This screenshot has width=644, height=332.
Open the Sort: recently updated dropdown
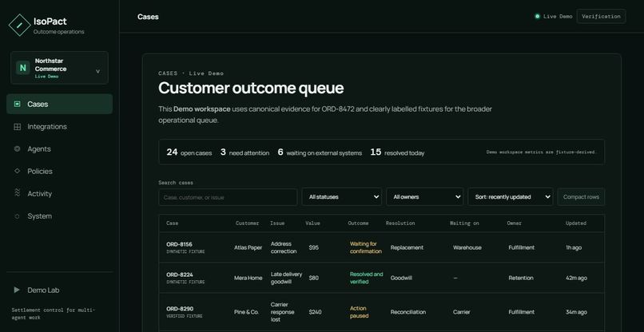tap(511, 197)
